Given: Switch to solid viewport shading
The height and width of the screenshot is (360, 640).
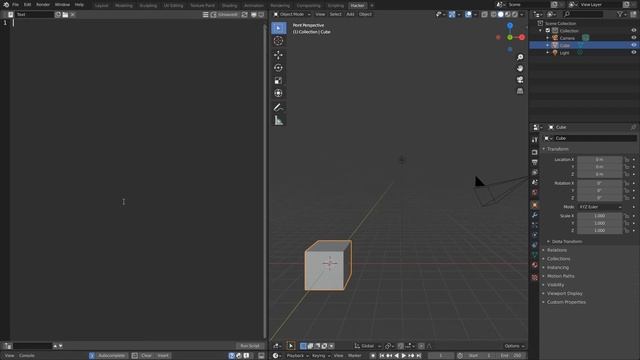Looking at the screenshot, I should pyautogui.click(x=500, y=15).
